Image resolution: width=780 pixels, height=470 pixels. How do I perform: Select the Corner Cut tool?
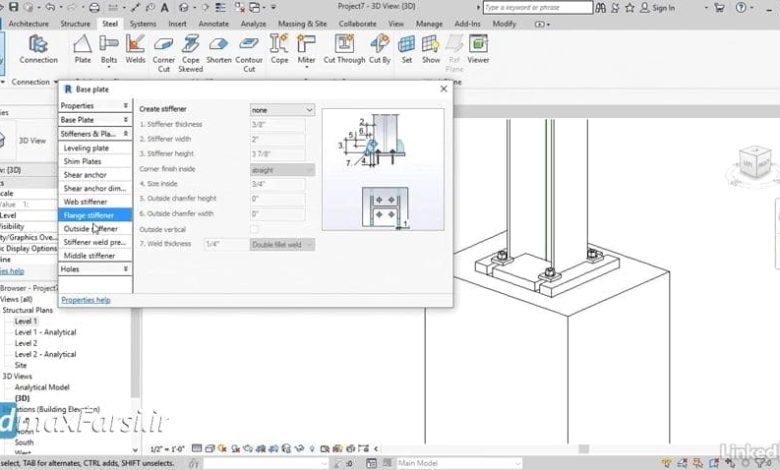coord(164,45)
